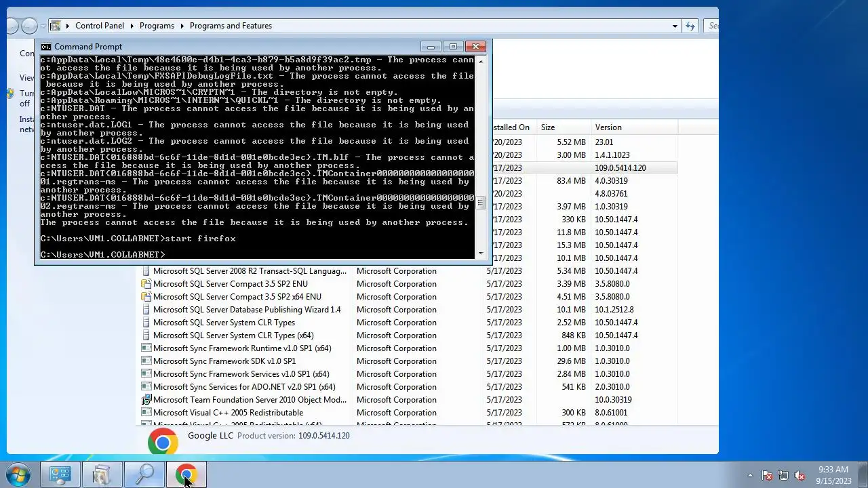Open the Command Prompt system menu icon
This screenshot has width=868, height=488.
coord(46,47)
